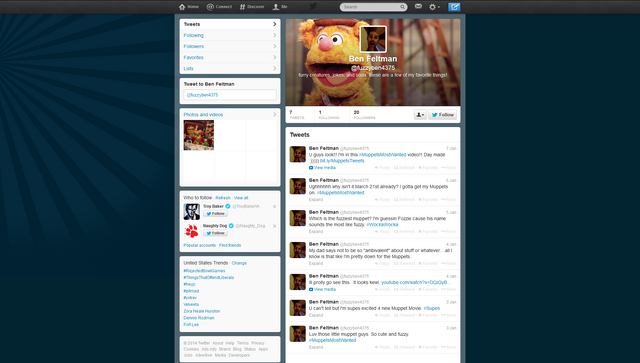Open More options on the 7 Jan tweet
Viewport: 640px width, 363px height.
coord(449,168)
